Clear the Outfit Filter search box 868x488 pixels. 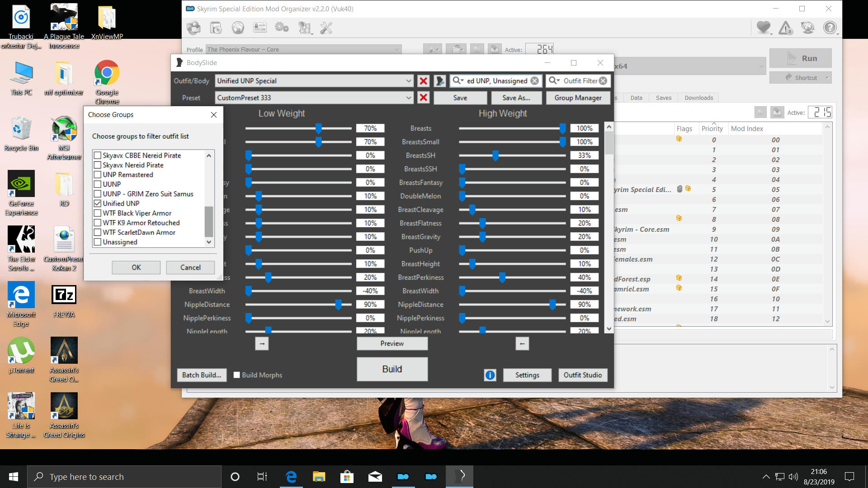[x=603, y=81]
